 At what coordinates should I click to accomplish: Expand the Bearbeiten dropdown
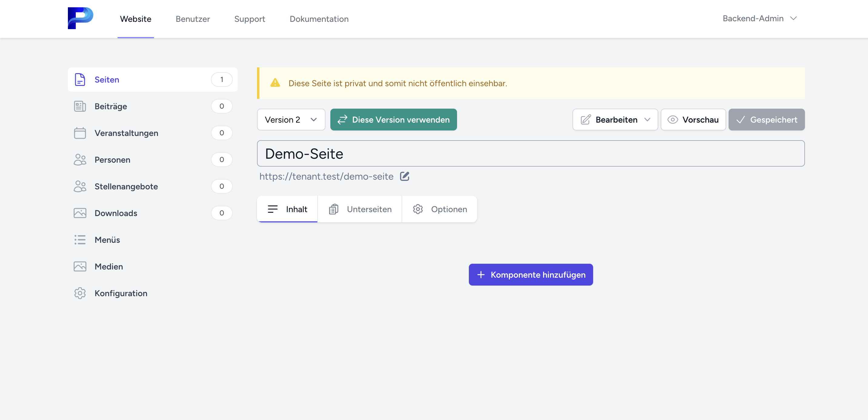[x=615, y=120]
